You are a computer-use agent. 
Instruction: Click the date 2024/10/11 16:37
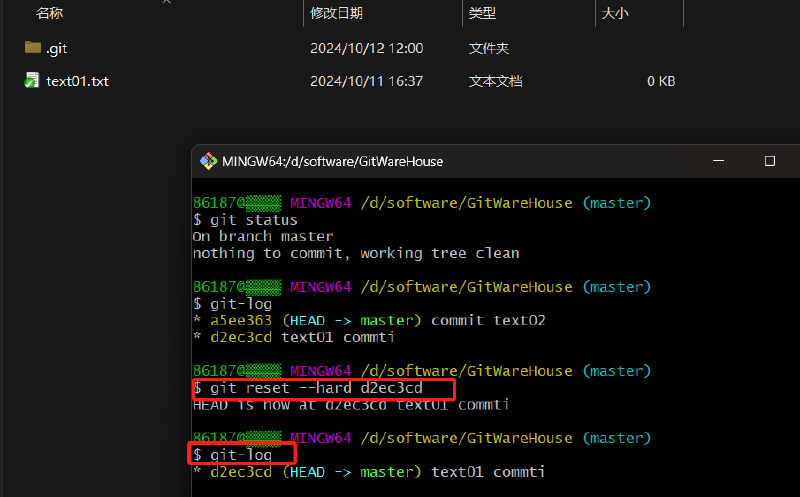click(x=366, y=81)
